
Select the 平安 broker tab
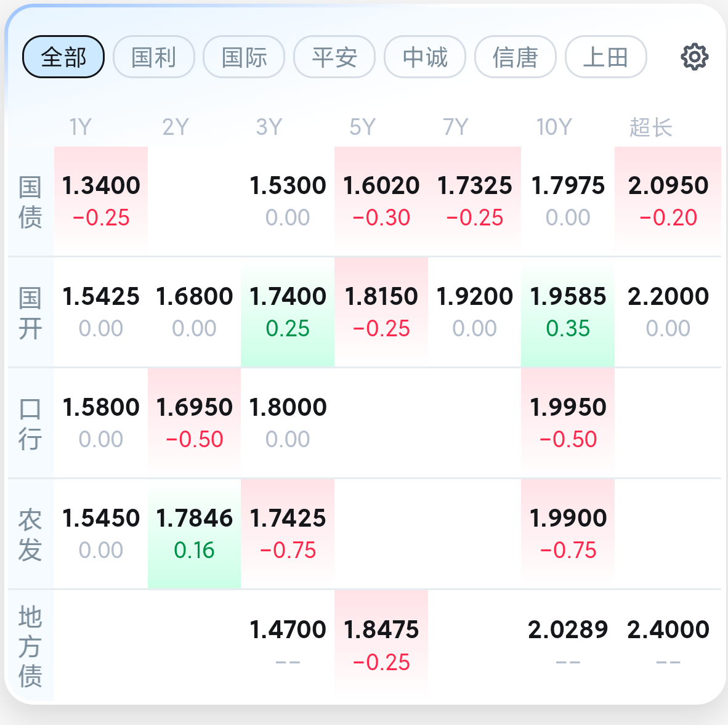click(334, 57)
